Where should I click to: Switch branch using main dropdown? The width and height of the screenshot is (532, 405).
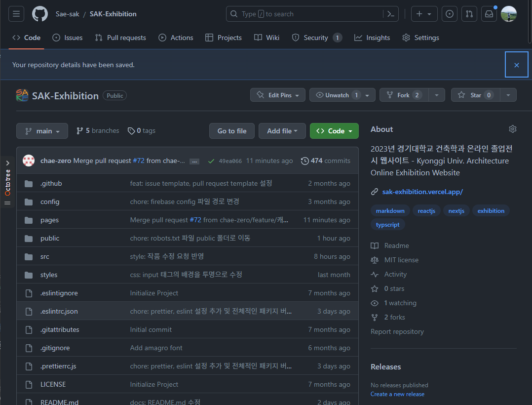(42, 131)
